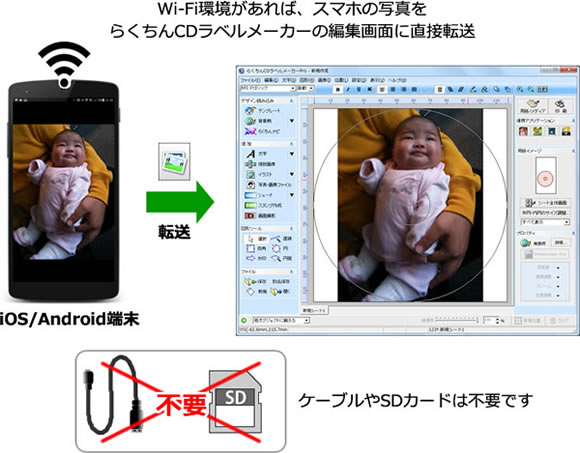Open the すべて表示 display dropdown
The width and height of the screenshot is (580, 453).
click(545, 222)
